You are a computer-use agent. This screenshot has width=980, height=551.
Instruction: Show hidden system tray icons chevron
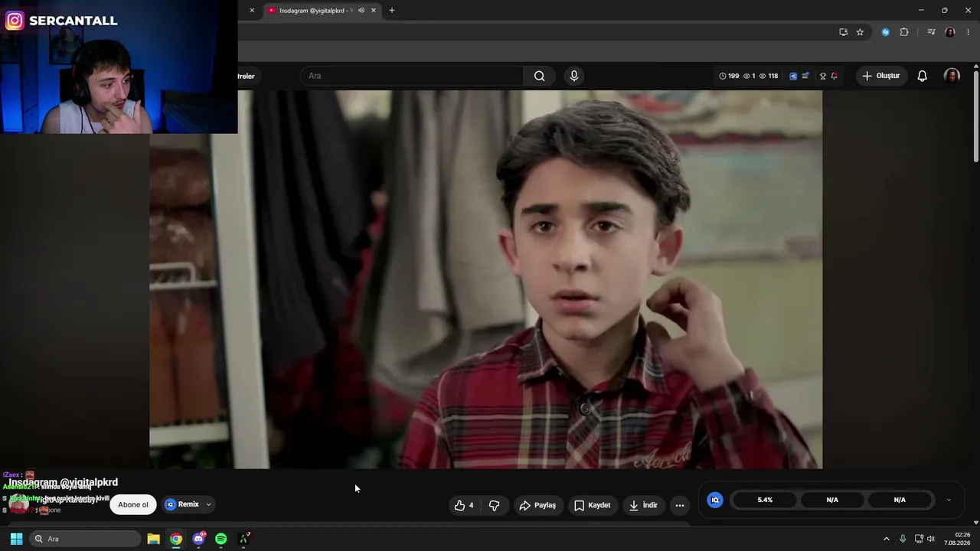click(887, 539)
